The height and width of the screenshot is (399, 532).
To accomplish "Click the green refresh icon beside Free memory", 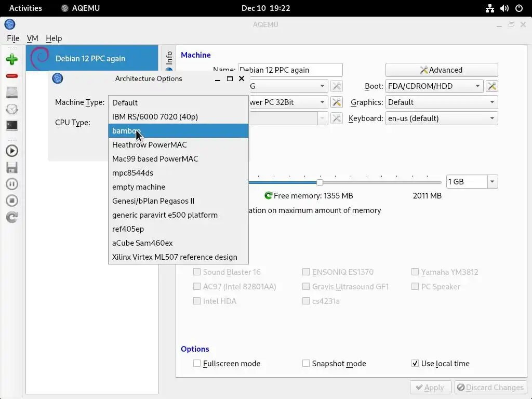I will tap(269, 195).
